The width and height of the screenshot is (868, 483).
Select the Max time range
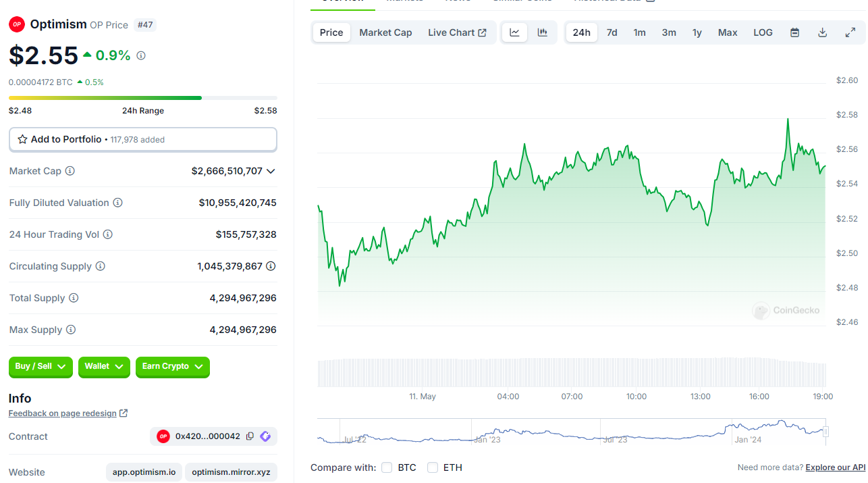[728, 32]
